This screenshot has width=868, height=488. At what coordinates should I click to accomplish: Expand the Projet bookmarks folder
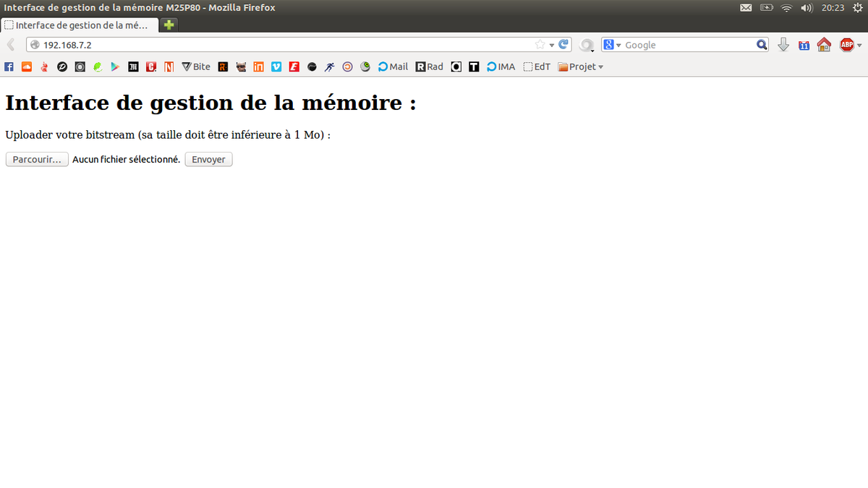580,67
